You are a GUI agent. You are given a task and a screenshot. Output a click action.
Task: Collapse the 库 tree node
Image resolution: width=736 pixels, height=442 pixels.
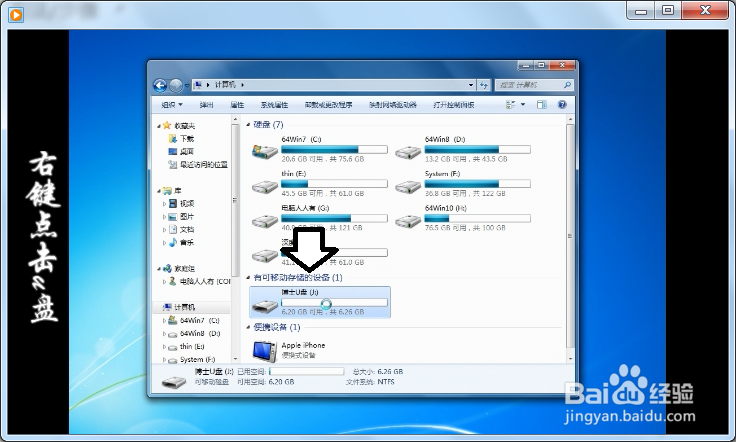pos(159,191)
